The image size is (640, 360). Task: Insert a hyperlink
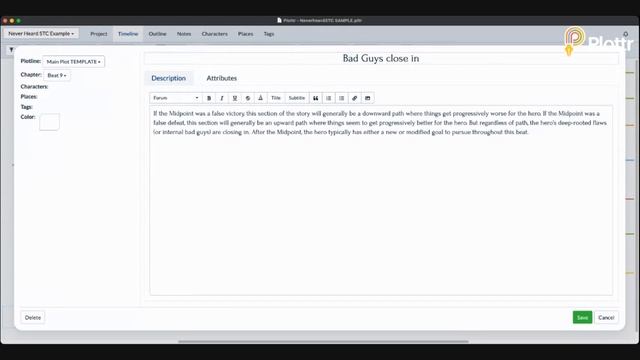355,98
